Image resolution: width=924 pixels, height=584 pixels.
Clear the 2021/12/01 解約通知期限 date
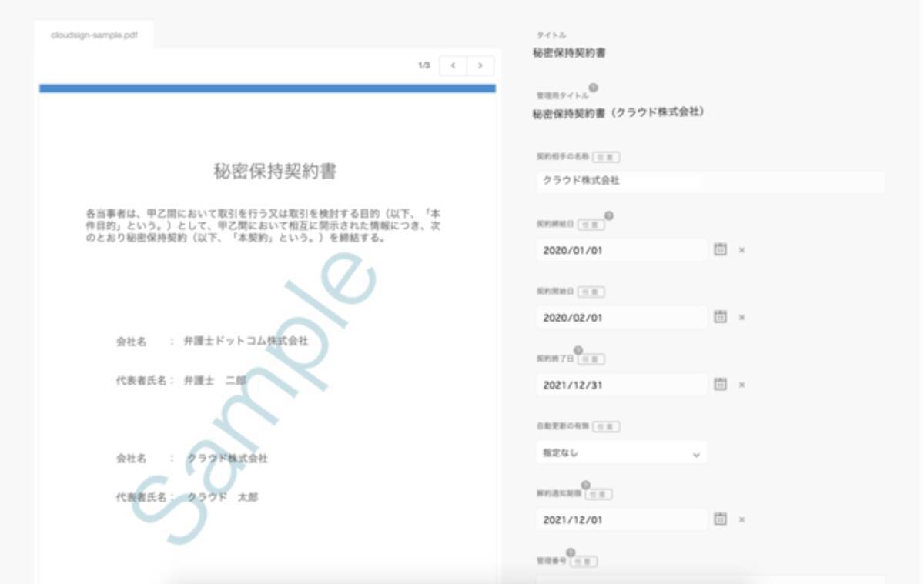(x=742, y=519)
